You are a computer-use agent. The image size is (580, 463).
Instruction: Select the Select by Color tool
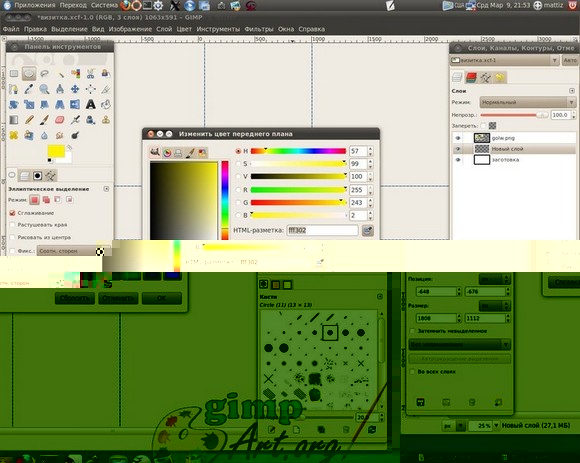[x=75, y=74]
